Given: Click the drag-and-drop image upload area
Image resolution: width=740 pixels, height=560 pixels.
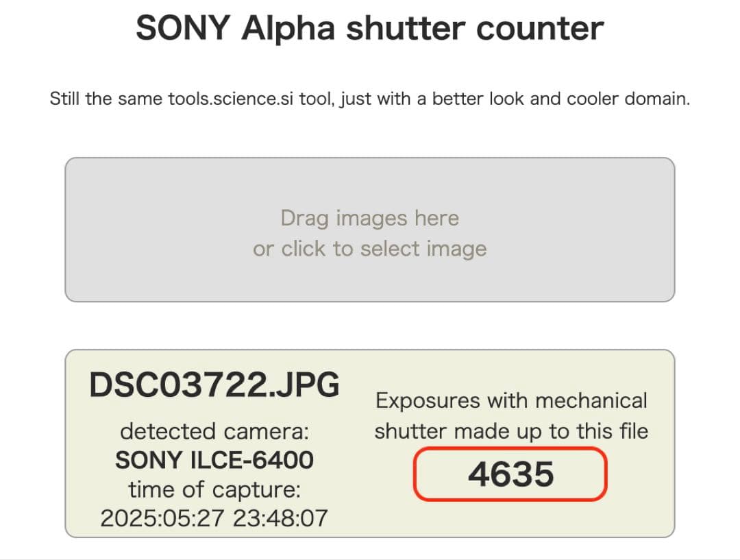Looking at the screenshot, I should (x=370, y=230).
